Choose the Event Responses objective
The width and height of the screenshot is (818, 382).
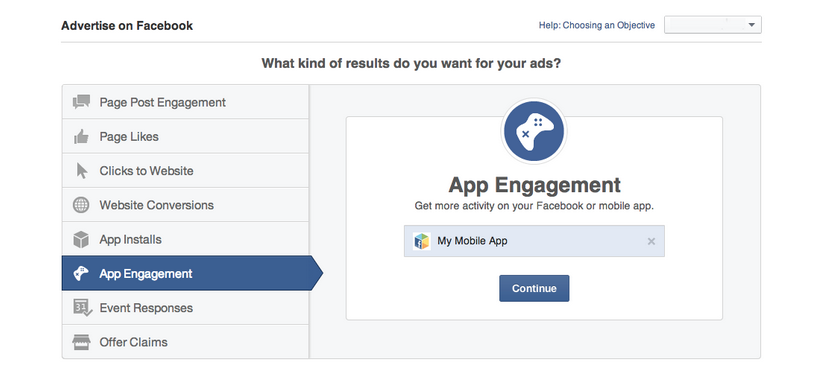185,308
